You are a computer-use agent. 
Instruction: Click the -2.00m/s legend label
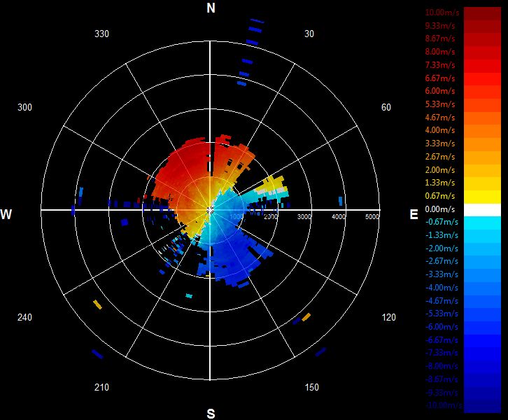[x=442, y=248]
